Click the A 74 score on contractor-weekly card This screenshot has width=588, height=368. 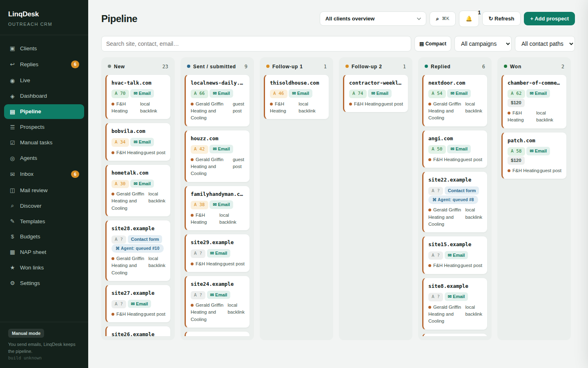358,93
